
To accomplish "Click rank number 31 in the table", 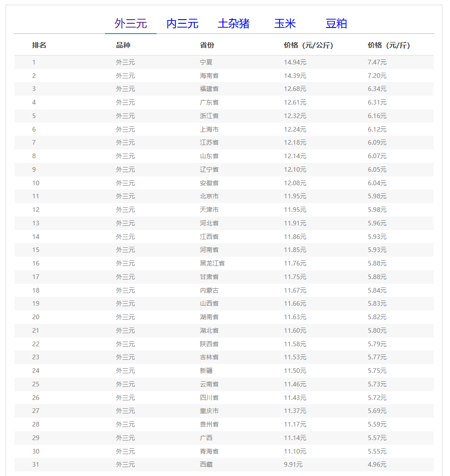I will click(x=36, y=464).
